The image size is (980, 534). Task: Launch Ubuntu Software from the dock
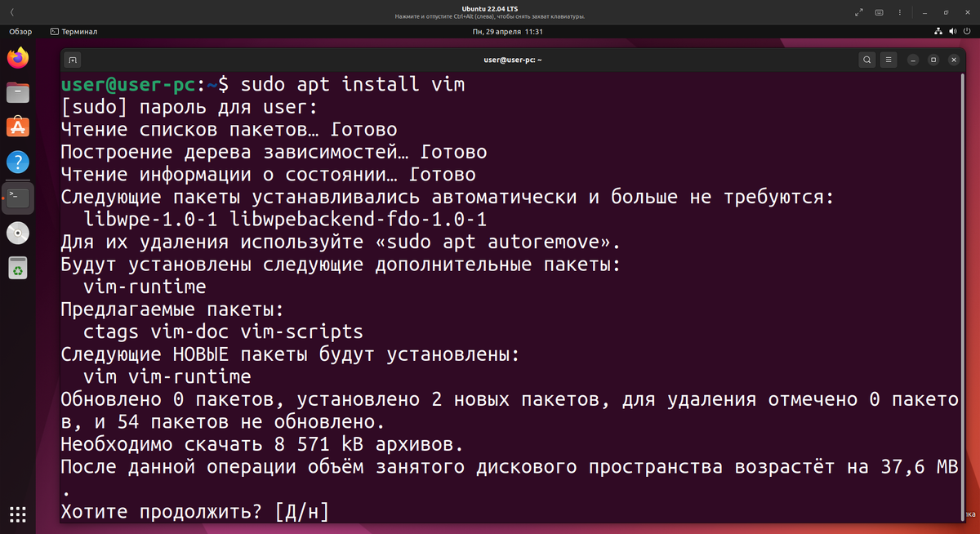[x=18, y=127]
